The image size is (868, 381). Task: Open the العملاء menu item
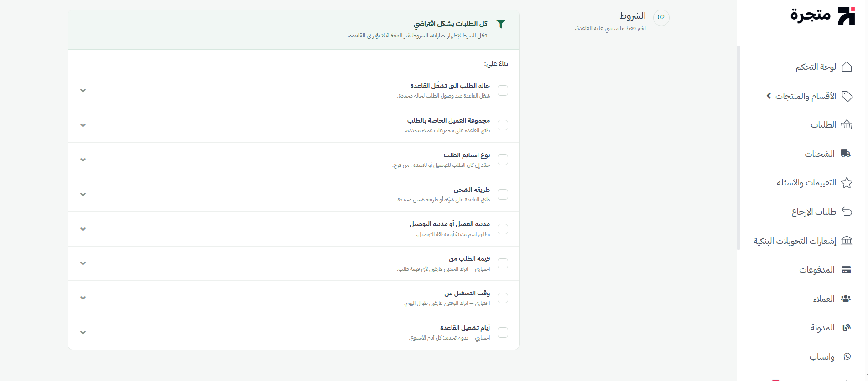(x=832, y=299)
